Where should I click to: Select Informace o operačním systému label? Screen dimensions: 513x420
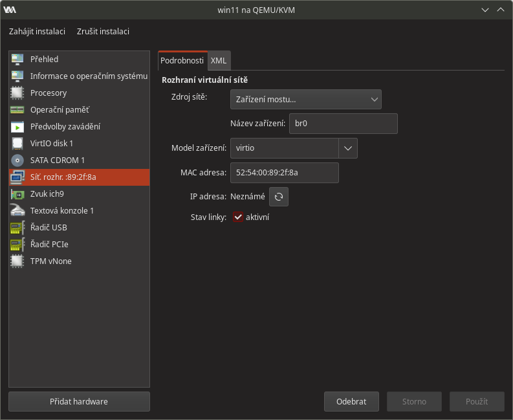89,76
